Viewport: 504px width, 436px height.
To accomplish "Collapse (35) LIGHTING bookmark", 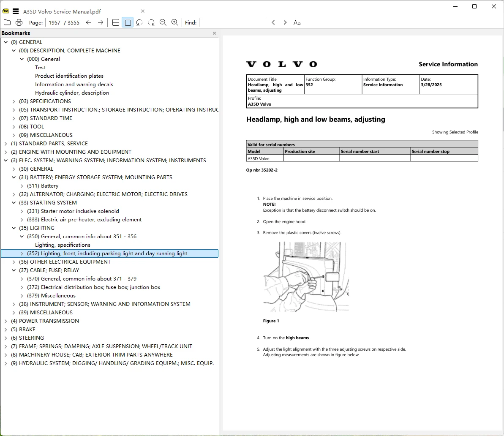I will [x=14, y=228].
